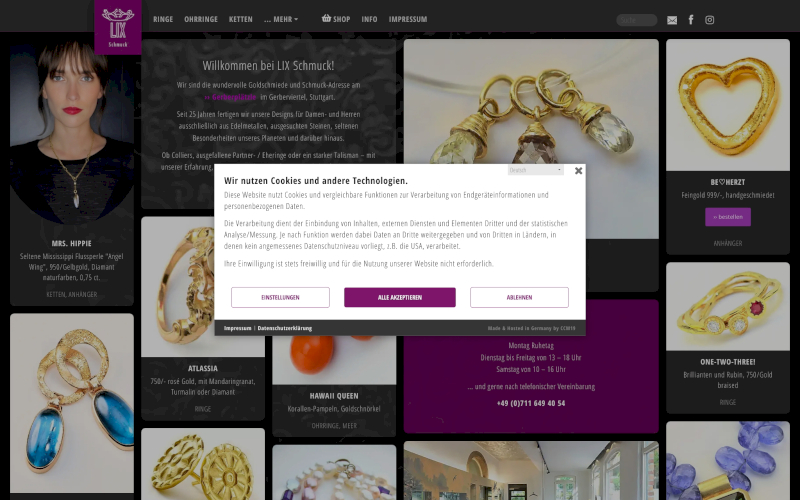Screen dimensions: 800x500
Task: Go to the Ohrringe page
Action: pyautogui.click(x=201, y=19)
